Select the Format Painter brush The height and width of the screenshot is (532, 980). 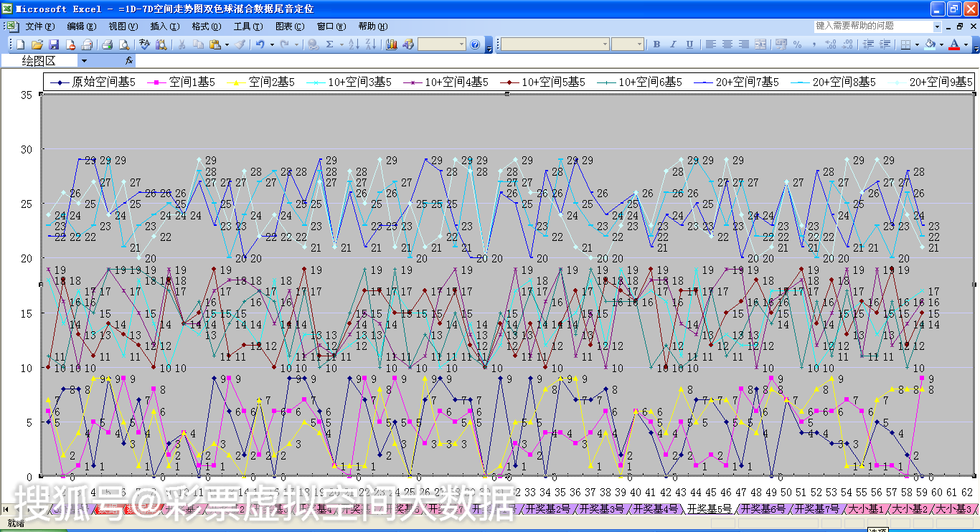(240, 44)
